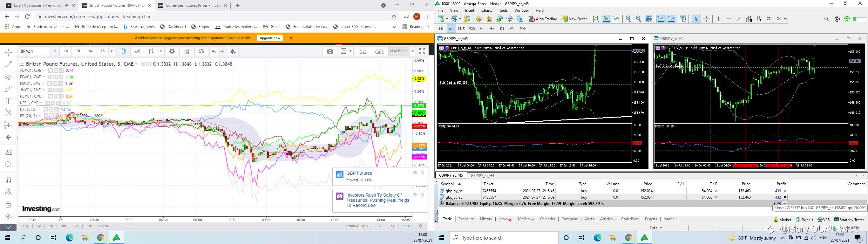Select the H4 timeframe in MetaTrader
The height and width of the screenshot is (244, 868).
point(492,29)
